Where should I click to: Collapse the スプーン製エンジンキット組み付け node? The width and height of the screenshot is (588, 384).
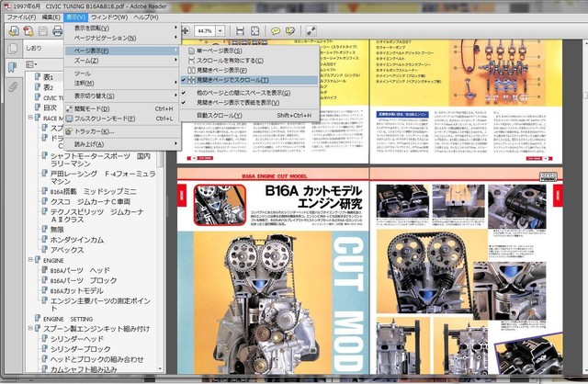pos(30,328)
